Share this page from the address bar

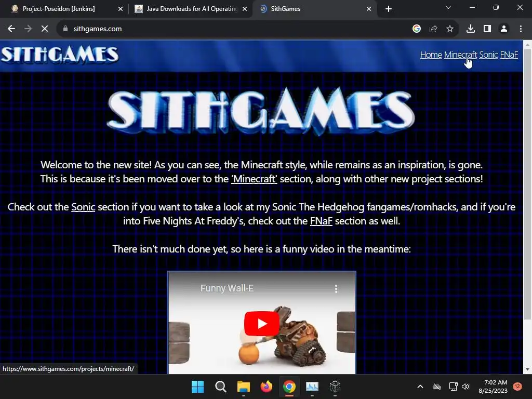(x=433, y=29)
